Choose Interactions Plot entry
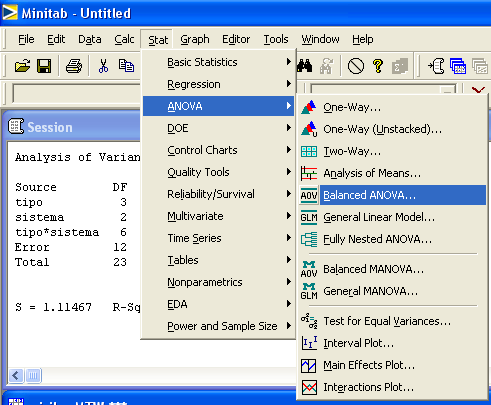This screenshot has width=491, height=405. (x=392, y=387)
